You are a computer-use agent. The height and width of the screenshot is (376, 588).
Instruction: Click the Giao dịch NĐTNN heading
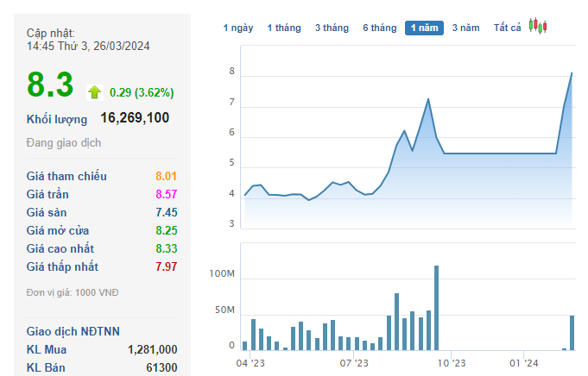pos(73,330)
